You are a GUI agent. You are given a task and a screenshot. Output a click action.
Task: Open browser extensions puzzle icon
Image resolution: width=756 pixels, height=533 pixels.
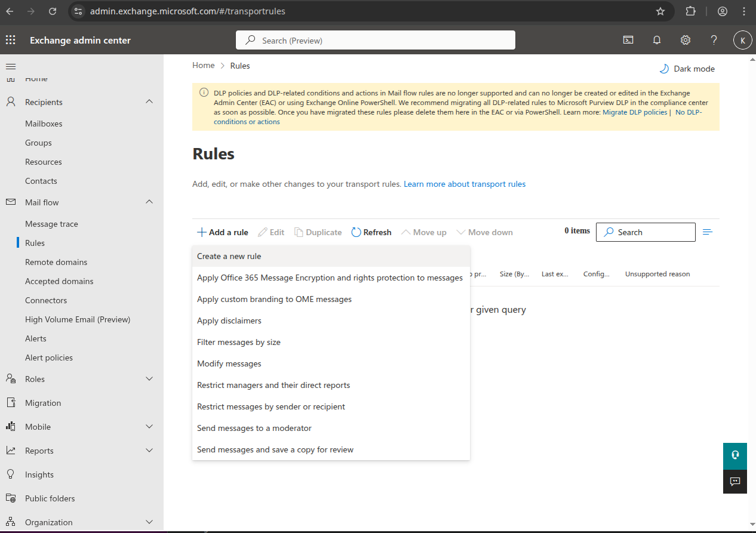coord(691,11)
